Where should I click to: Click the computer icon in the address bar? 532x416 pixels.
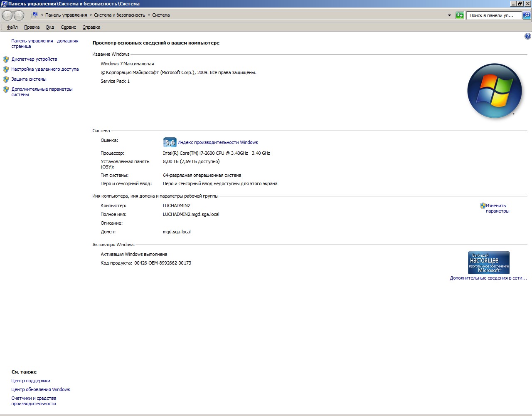click(x=35, y=15)
